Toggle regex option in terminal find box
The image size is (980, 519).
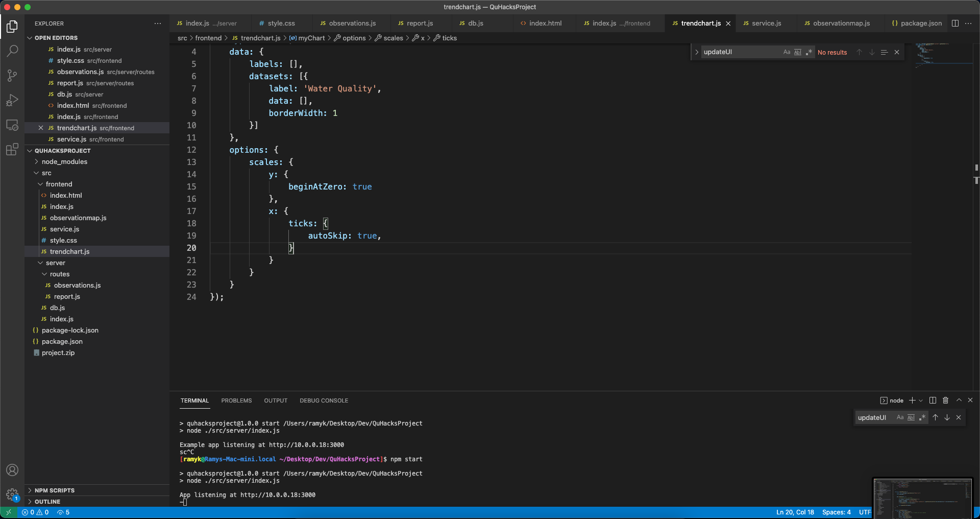click(x=922, y=417)
